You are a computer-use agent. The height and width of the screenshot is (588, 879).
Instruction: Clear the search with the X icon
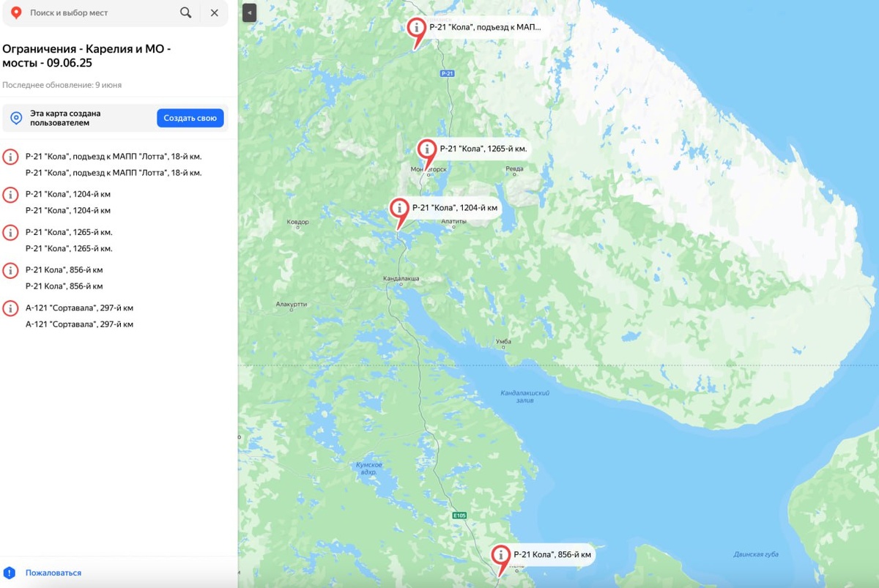214,12
